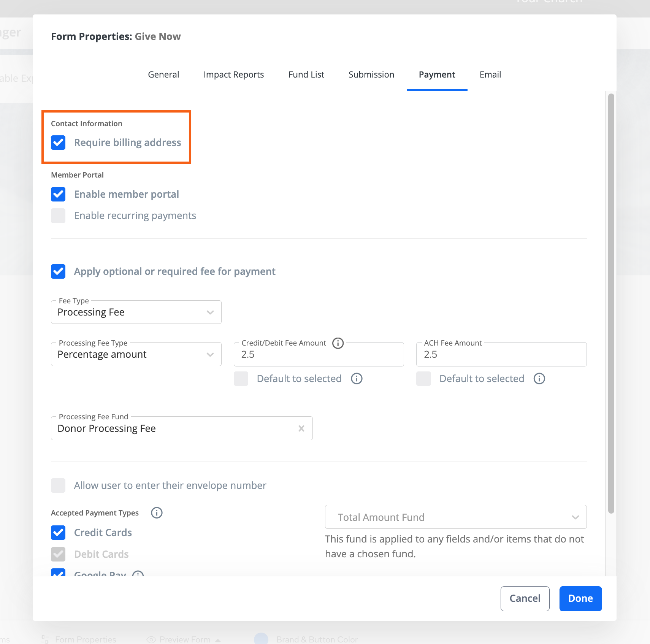Enable recurring payments checkbox
This screenshot has height=644, width=650.
[x=58, y=216]
